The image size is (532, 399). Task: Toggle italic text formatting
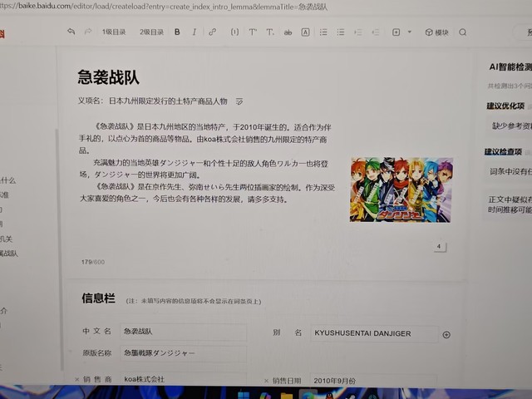195,32
